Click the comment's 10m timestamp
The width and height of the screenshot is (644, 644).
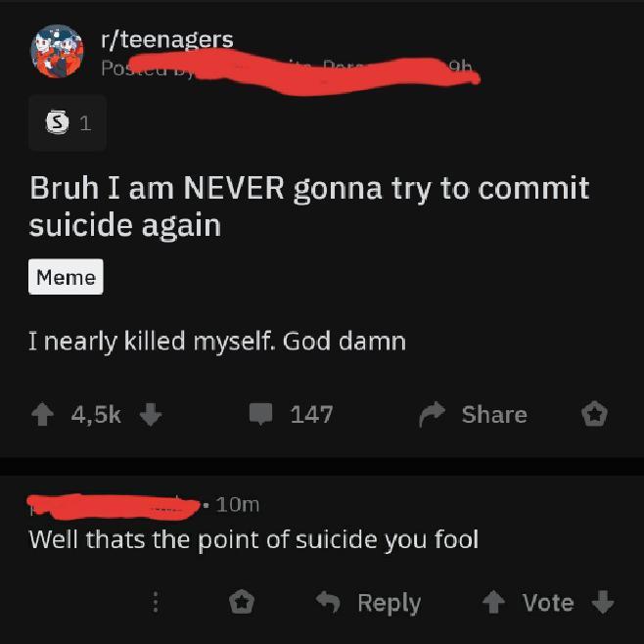point(238,505)
